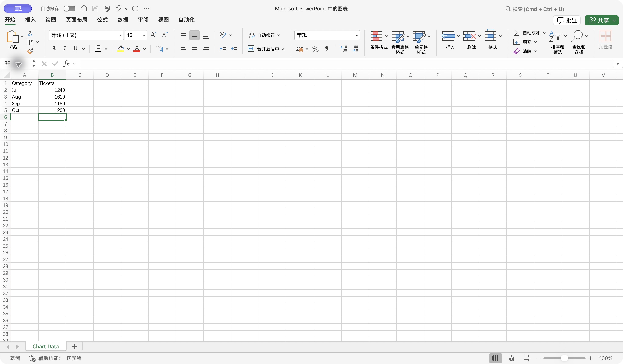The width and height of the screenshot is (623, 364).
Task: Expand the 自动求和 dropdown arrow
Action: 544,33
